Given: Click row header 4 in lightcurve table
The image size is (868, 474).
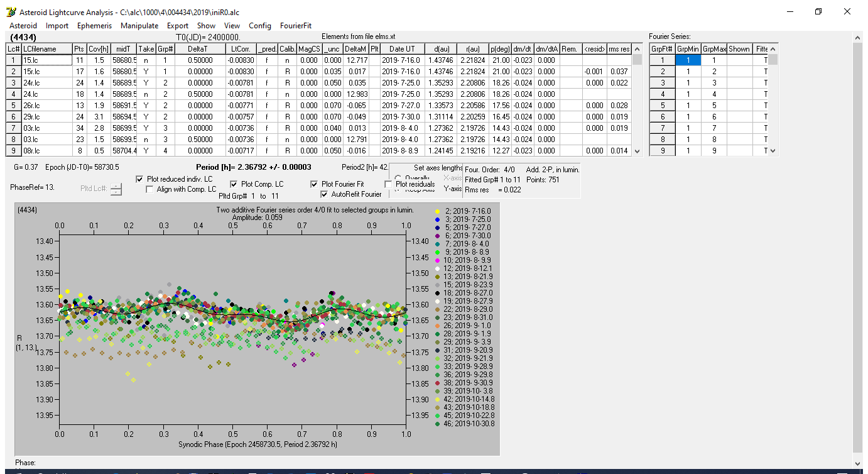Looking at the screenshot, I should click(x=14, y=94).
